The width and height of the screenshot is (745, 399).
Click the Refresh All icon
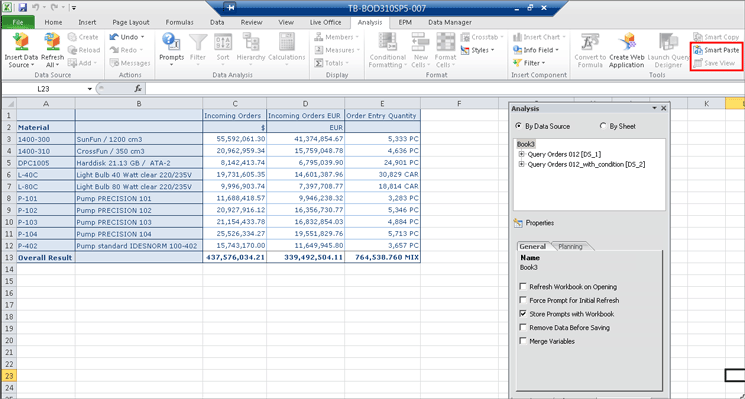[52, 42]
